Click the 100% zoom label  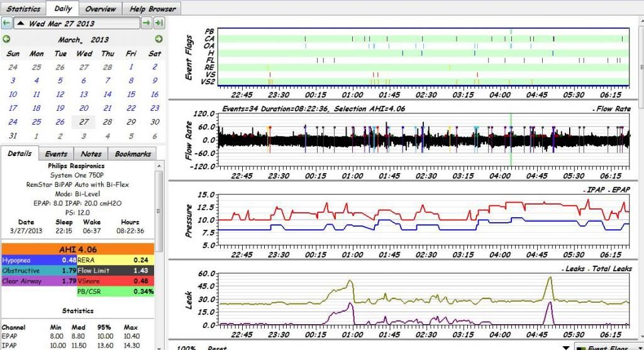click(186, 347)
